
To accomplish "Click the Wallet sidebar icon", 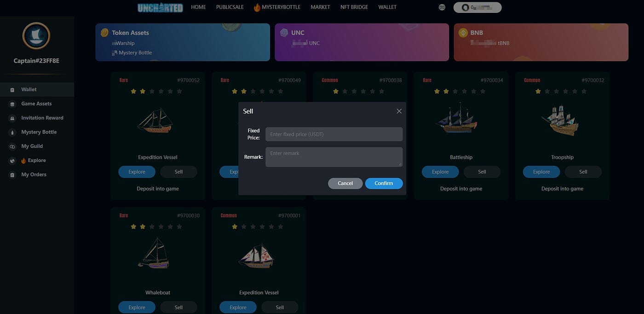I will point(12,90).
